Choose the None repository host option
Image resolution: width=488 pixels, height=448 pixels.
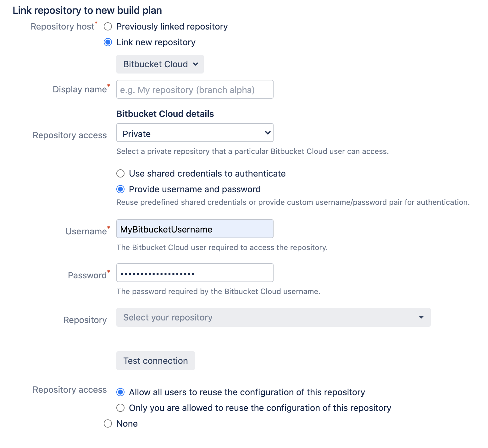tap(108, 423)
